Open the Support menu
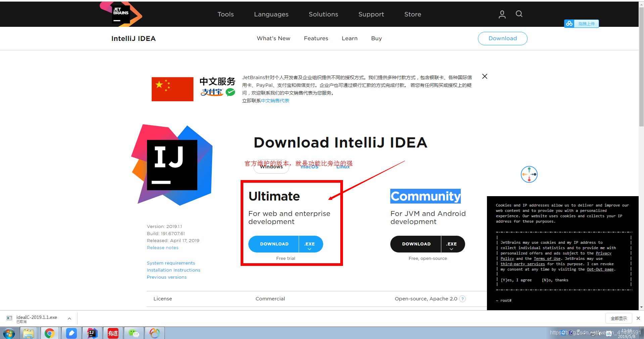The image size is (644, 339). tap(371, 14)
